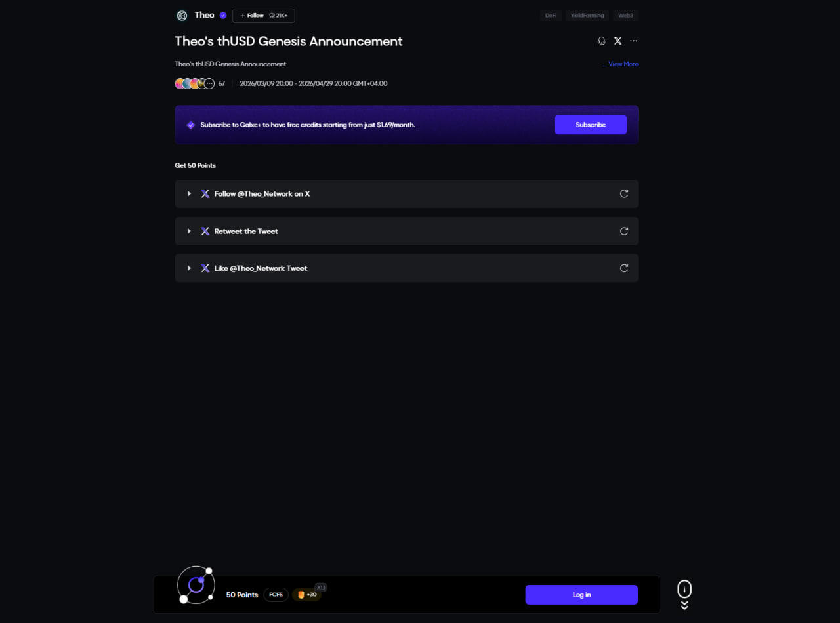Select the Web3 tag
This screenshot has width=840, height=623.
point(625,16)
